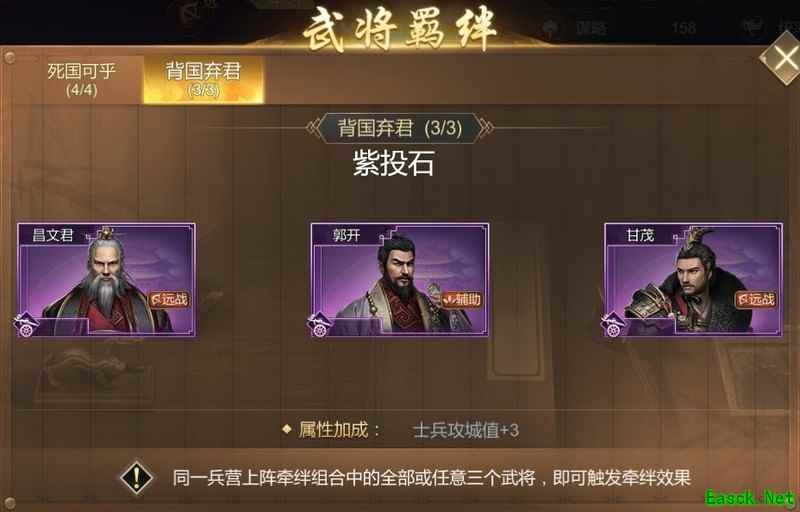The height and width of the screenshot is (512, 800).
Task: Switch to the 死国可乎 (4/4) tab
Action: click(82, 80)
